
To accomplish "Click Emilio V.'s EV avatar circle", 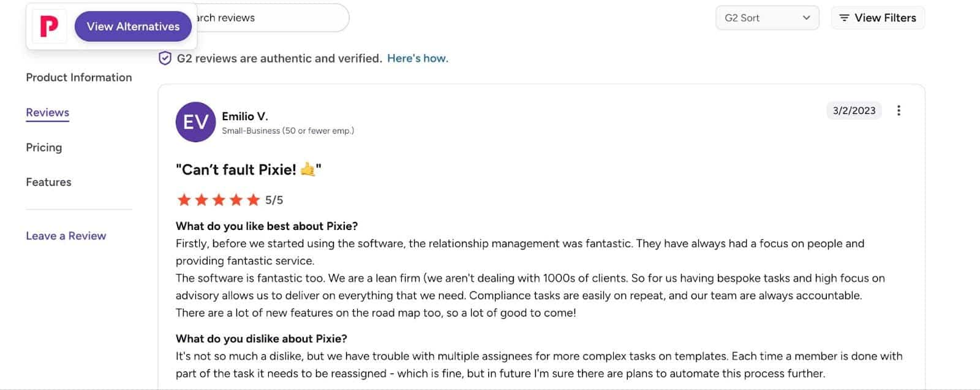I will click(195, 122).
